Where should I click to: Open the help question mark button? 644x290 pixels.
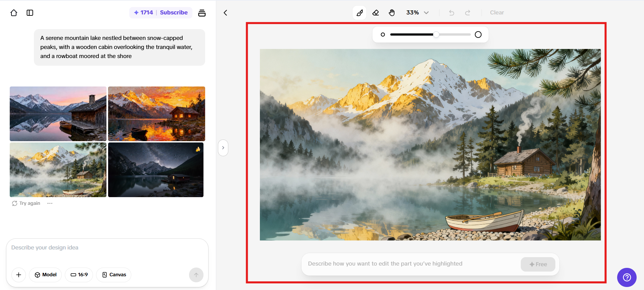tap(627, 277)
